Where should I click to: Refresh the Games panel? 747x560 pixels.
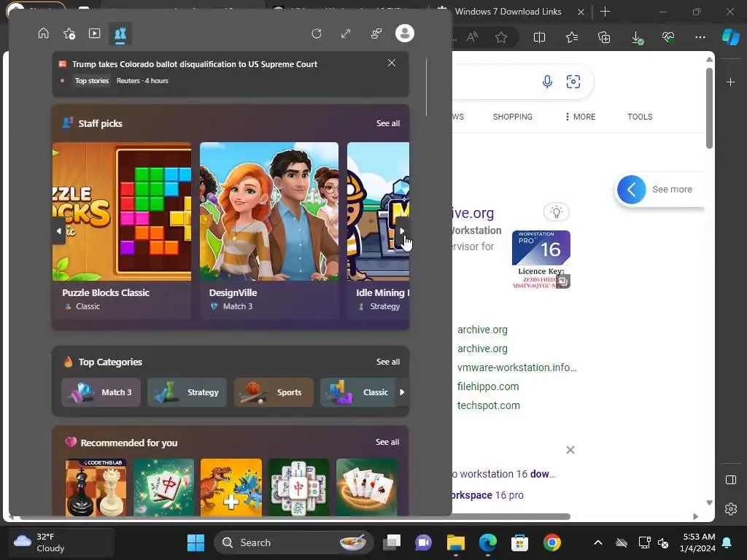tap(317, 34)
